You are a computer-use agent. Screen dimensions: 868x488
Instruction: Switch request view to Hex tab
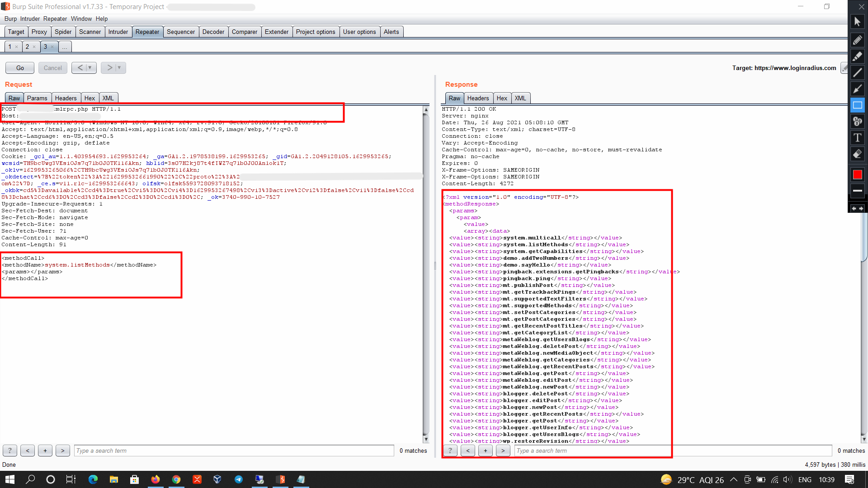(x=90, y=98)
